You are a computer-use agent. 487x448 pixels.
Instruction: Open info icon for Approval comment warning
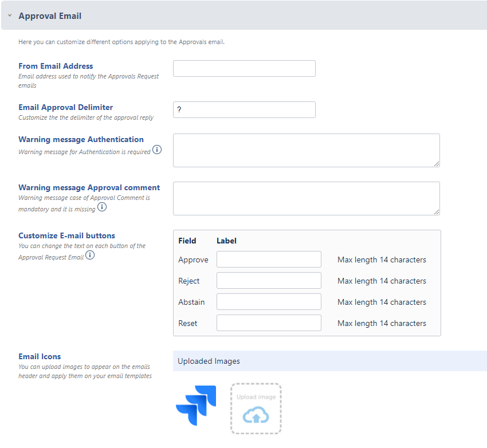[102, 207]
